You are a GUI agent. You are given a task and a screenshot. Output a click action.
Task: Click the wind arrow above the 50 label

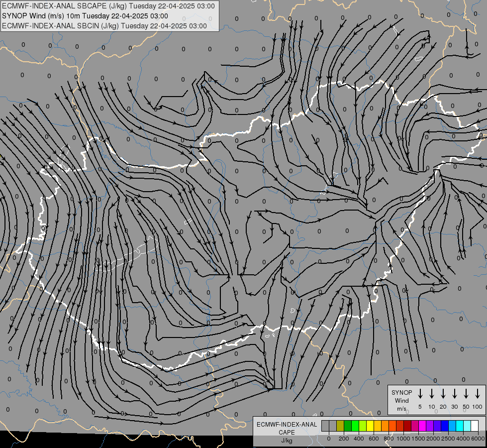(x=466, y=394)
